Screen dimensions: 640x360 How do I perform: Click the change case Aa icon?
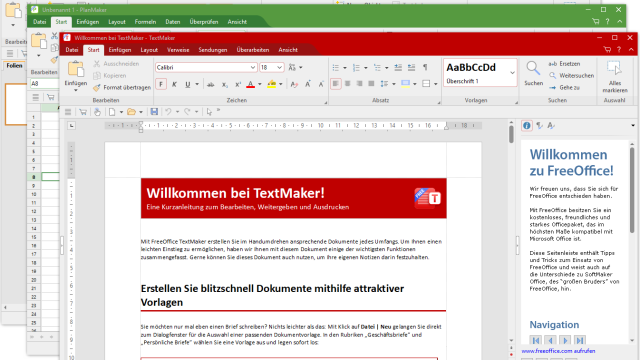(292, 67)
